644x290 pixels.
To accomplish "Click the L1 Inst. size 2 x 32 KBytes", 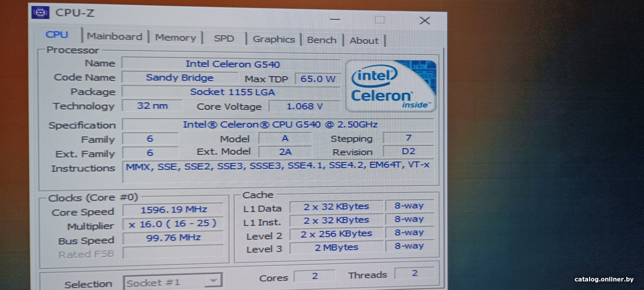I will coord(336,220).
